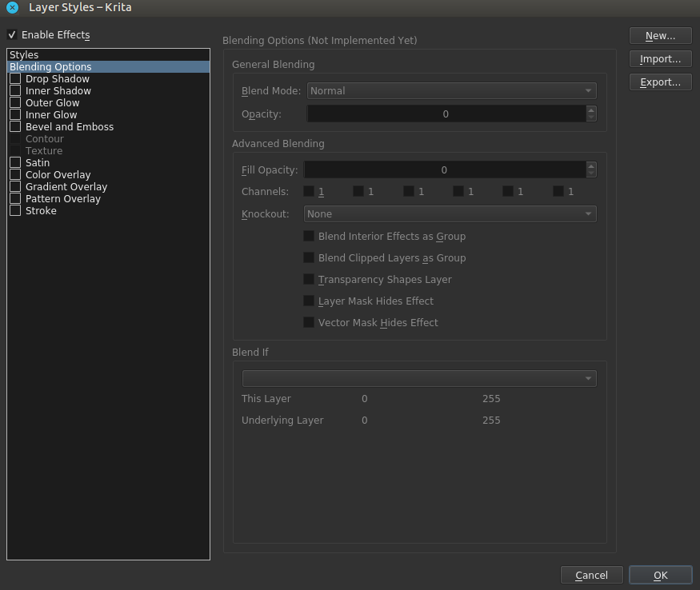Enable the Stroke effect checkbox
Image resolution: width=700 pixels, height=590 pixels.
15,211
